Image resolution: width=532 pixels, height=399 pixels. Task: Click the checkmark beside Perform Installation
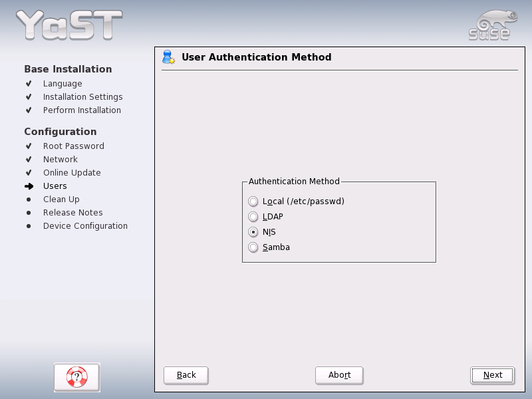29,110
